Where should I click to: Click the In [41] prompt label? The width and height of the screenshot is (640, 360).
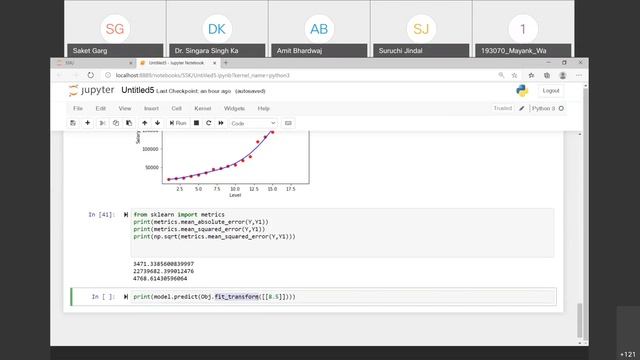[x=102, y=215]
